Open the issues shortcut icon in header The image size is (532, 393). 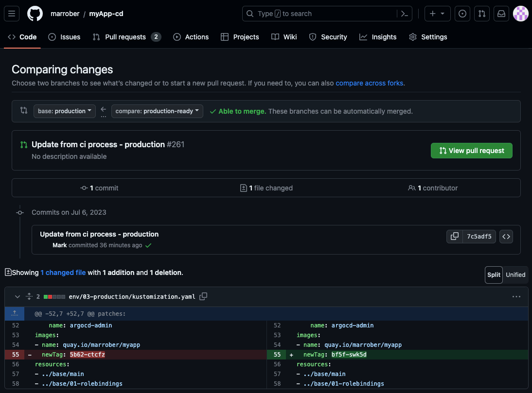(462, 14)
